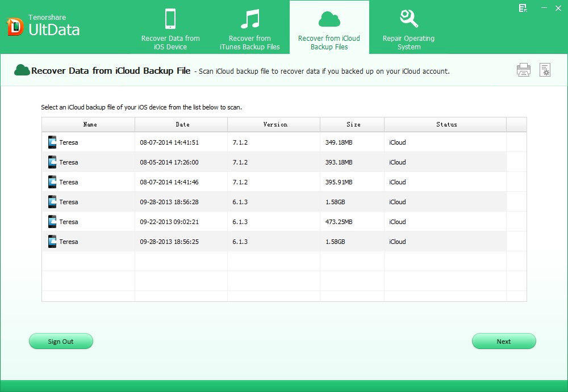Viewport: 568px width, 392px height.
Task: Close the UltData window
Action: [558, 8]
